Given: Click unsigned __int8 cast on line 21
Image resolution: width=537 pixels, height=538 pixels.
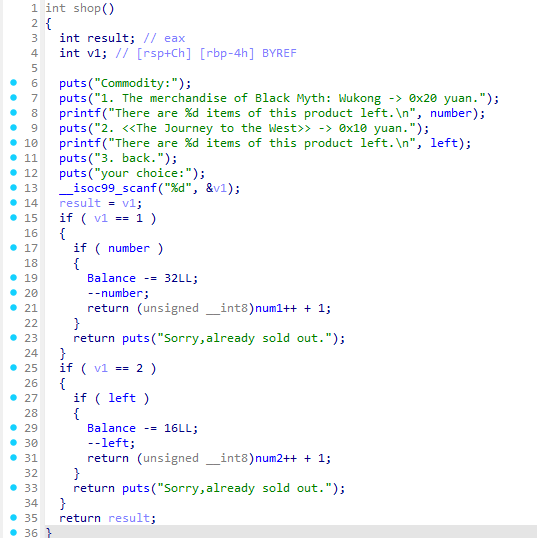Looking at the screenshot, I should point(195,308).
